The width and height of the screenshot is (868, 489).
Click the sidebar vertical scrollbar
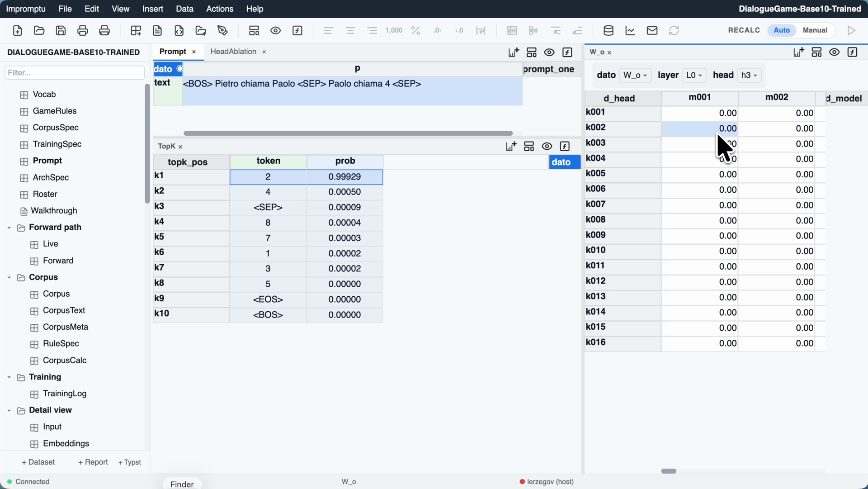[147, 143]
